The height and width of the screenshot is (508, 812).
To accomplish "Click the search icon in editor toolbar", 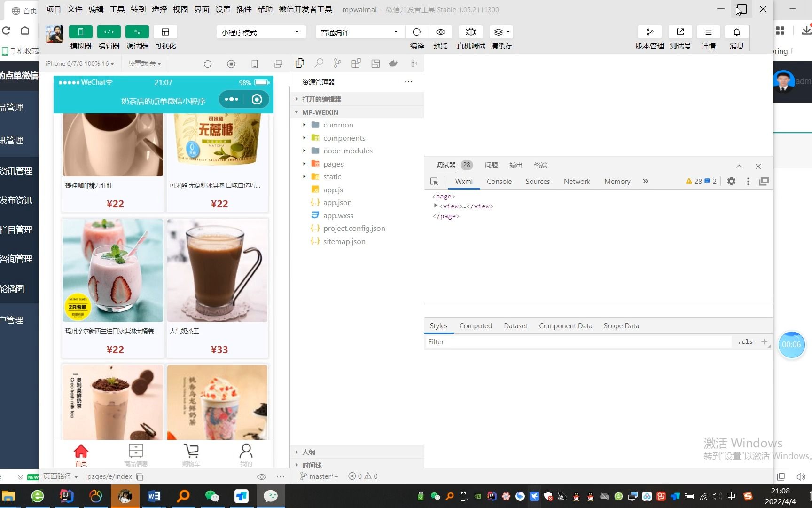I will point(319,63).
